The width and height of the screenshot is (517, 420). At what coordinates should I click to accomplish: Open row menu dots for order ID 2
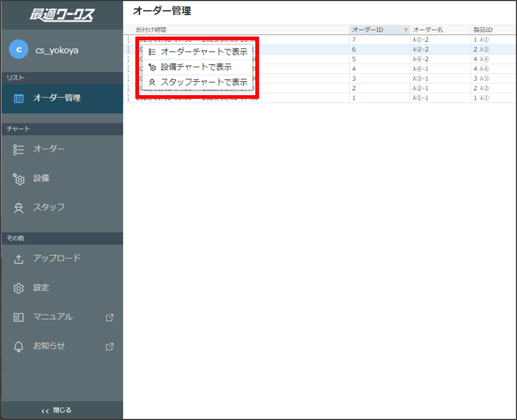(x=128, y=88)
